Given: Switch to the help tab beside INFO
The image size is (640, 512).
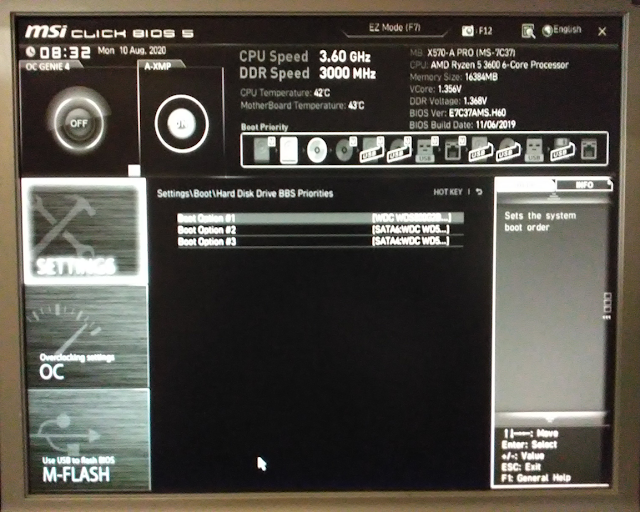Looking at the screenshot, I should (x=526, y=185).
